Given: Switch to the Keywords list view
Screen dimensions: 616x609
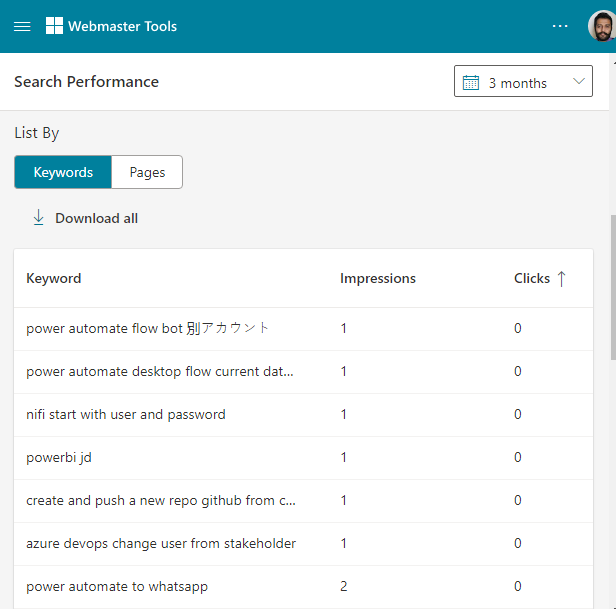Looking at the screenshot, I should [x=63, y=172].
